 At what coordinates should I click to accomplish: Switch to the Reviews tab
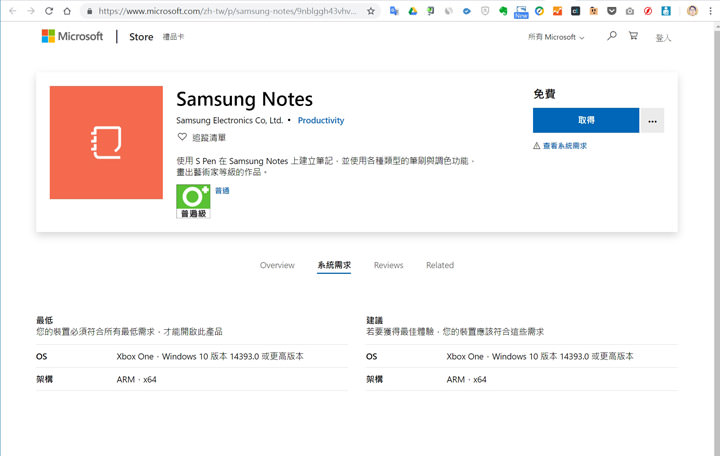click(x=388, y=265)
